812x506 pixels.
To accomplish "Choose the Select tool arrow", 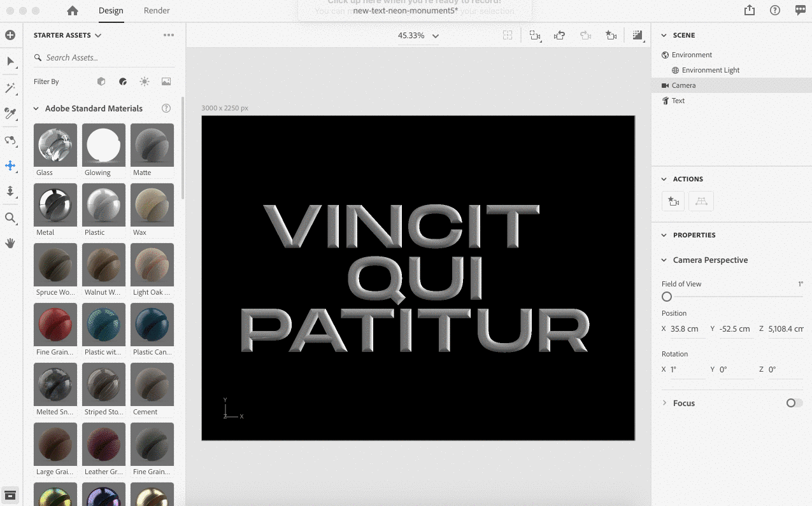I will [x=10, y=61].
